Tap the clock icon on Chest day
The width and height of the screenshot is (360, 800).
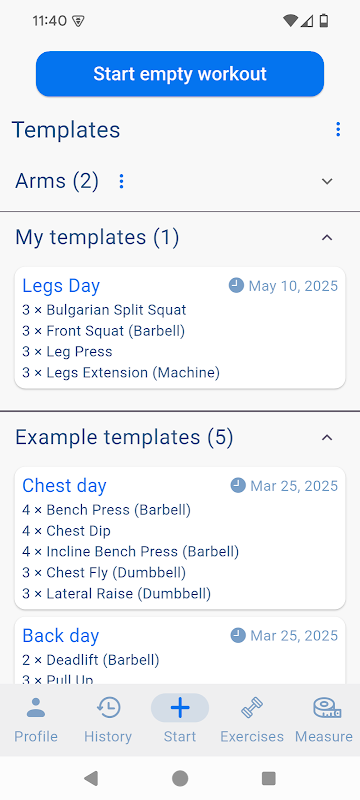(238, 485)
